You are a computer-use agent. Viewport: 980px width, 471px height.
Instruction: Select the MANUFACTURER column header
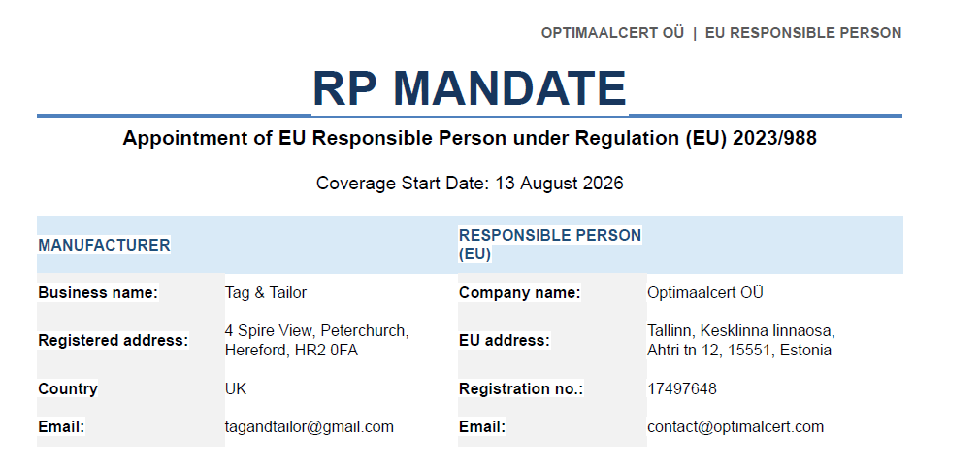104,245
